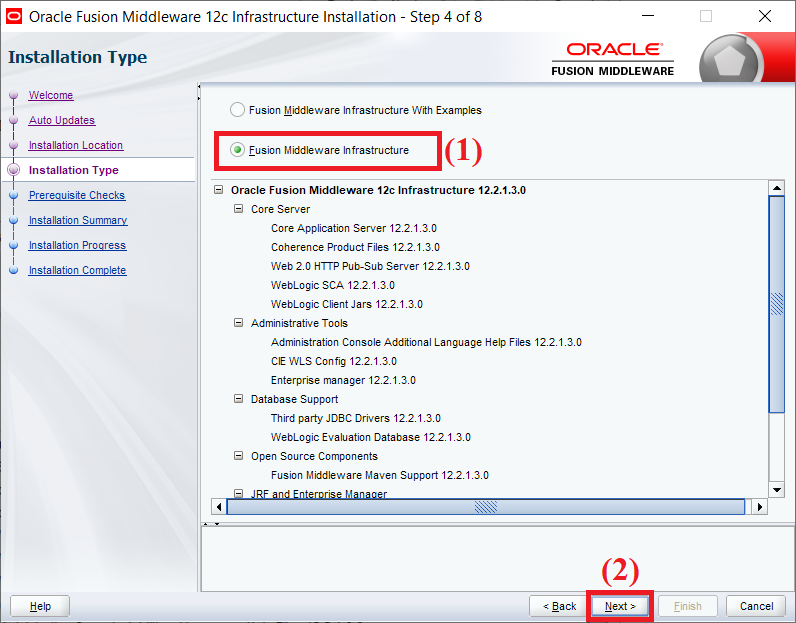The width and height of the screenshot is (796, 623).
Task: Select Fusion Middleware Infrastructure radio option
Action: coord(237,150)
